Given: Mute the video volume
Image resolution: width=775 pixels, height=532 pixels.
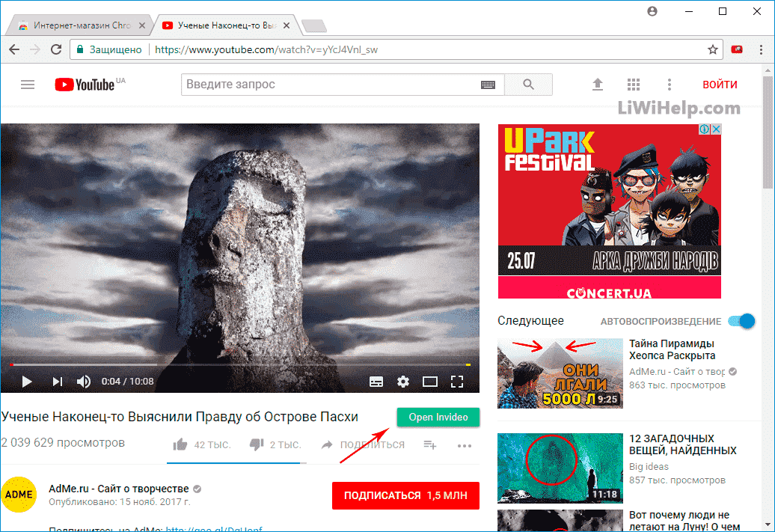Looking at the screenshot, I should [84, 381].
